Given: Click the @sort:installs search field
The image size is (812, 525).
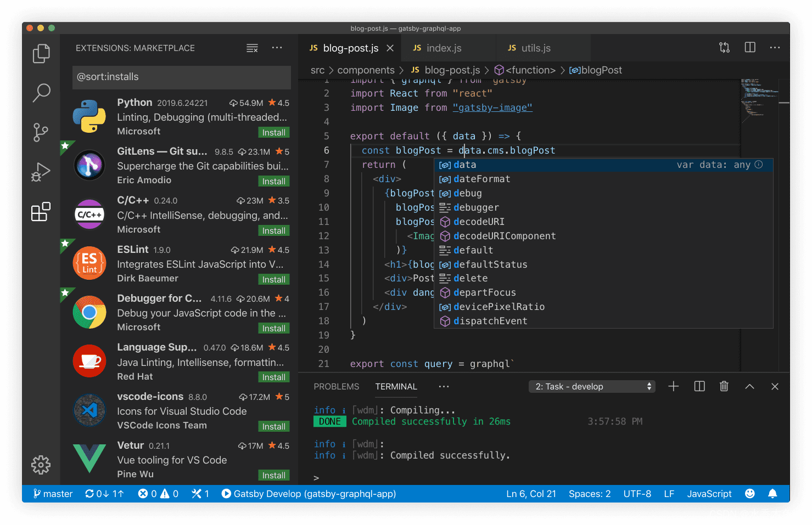Looking at the screenshot, I should click(x=182, y=77).
